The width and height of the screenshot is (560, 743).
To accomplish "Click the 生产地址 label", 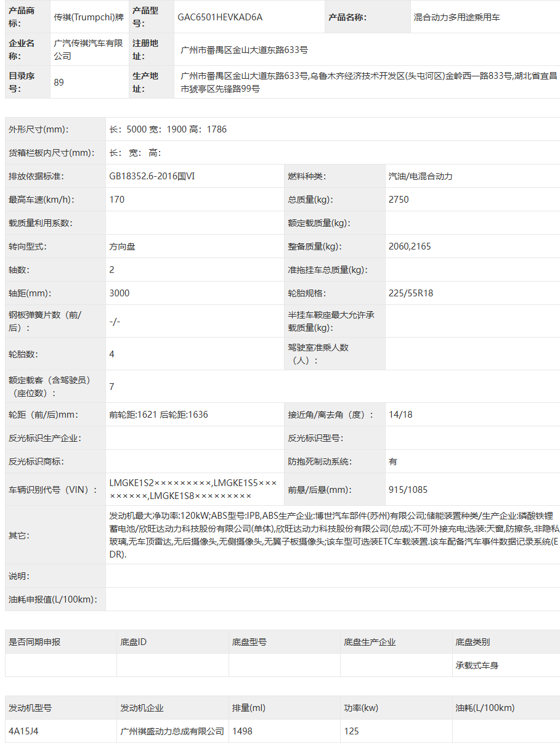I will (145, 82).
